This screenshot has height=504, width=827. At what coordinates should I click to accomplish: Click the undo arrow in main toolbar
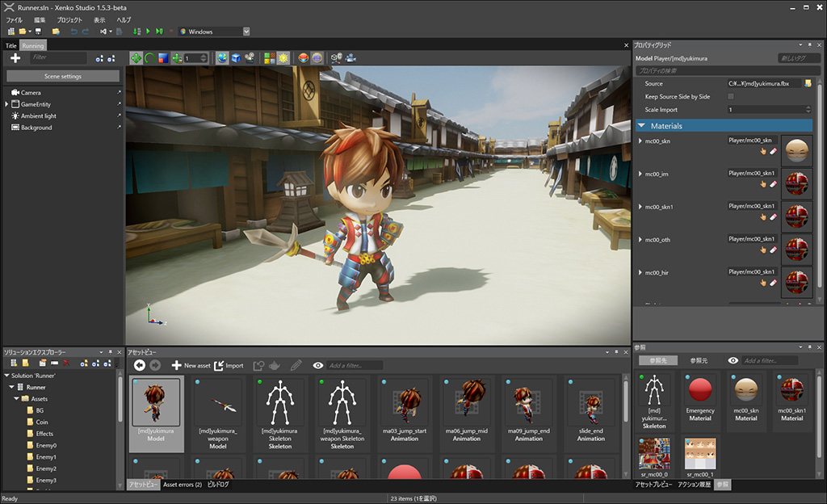click(x=73, y=31)
